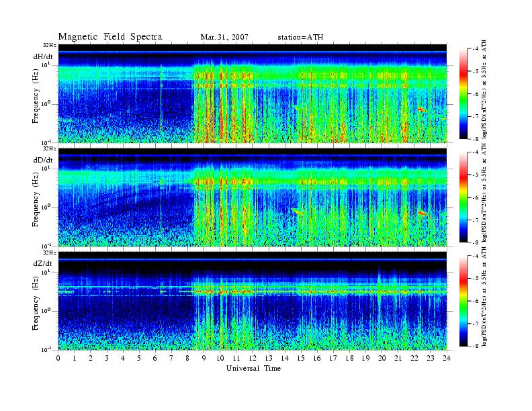Click the 'dH/dt' panel label
This screenshot has width=532, height=411.
point(43,56)
